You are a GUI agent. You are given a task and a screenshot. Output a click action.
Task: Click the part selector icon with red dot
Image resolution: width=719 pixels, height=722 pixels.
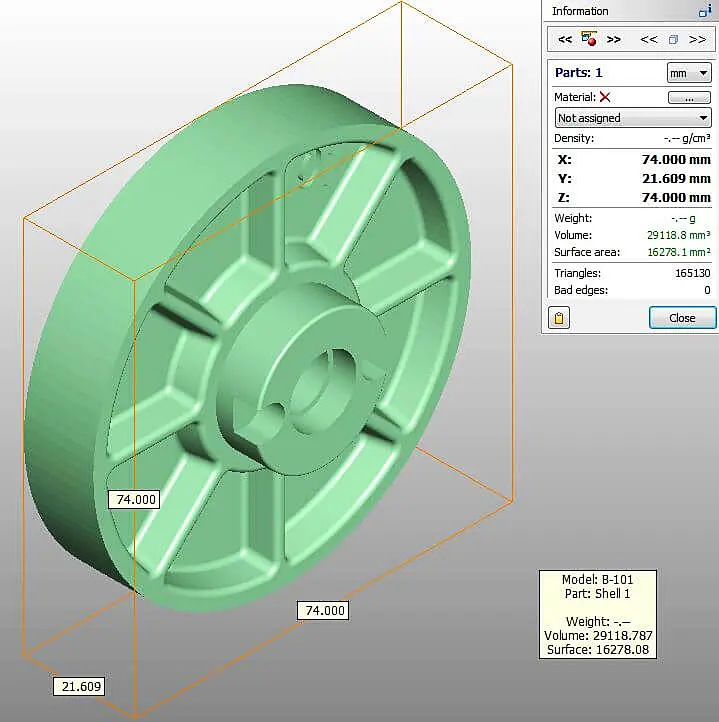[589, 39]
